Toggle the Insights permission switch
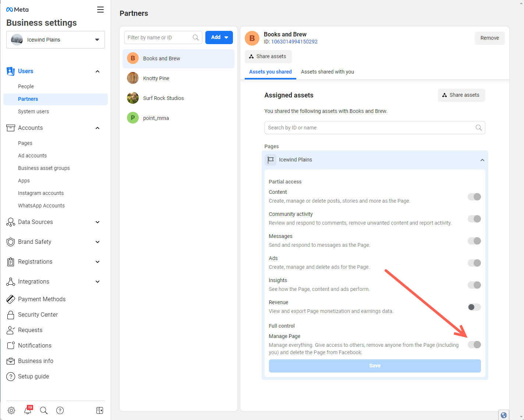The height and width of the screenshot is (420, 524). click(474, 285)
